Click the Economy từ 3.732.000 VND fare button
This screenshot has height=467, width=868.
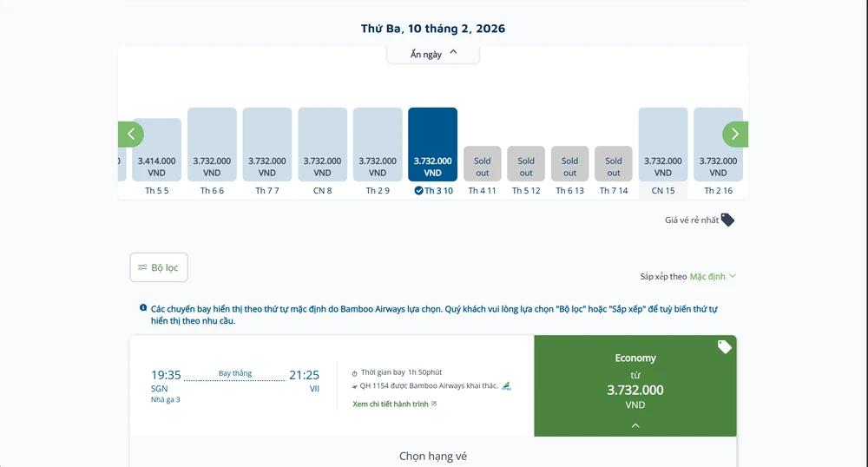635,382
